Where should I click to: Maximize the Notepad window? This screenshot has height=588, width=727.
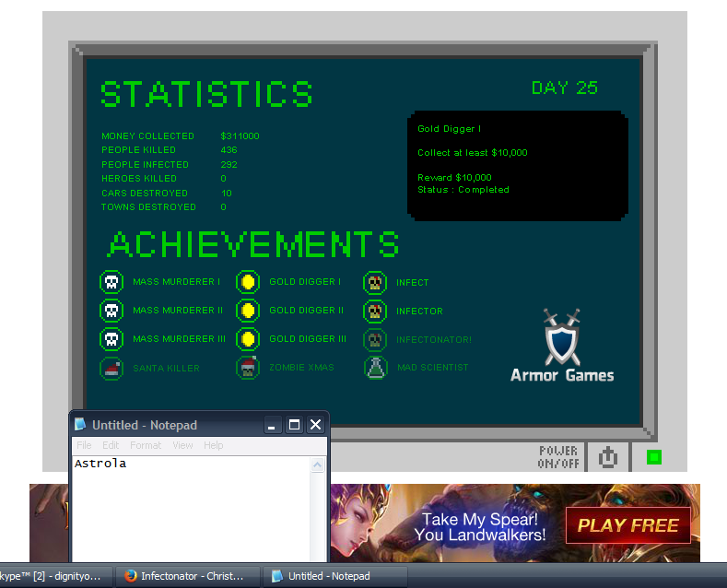pos(294,425)
